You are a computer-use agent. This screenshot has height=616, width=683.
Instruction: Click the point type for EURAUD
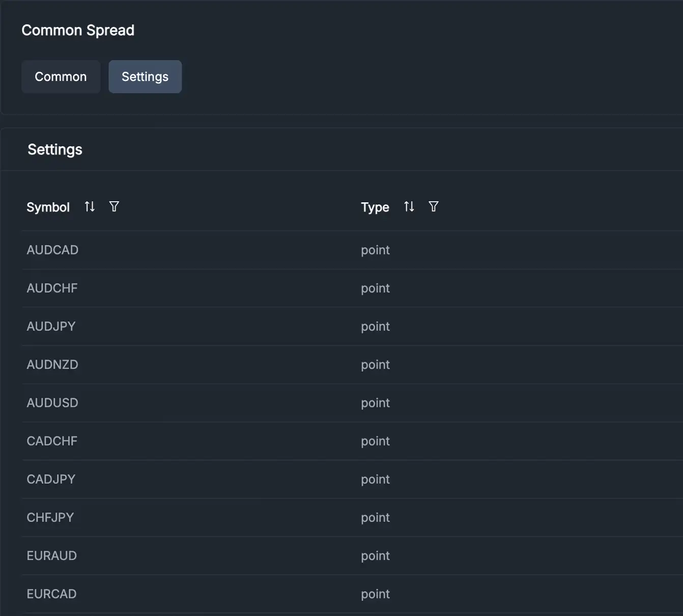[375, 555]
